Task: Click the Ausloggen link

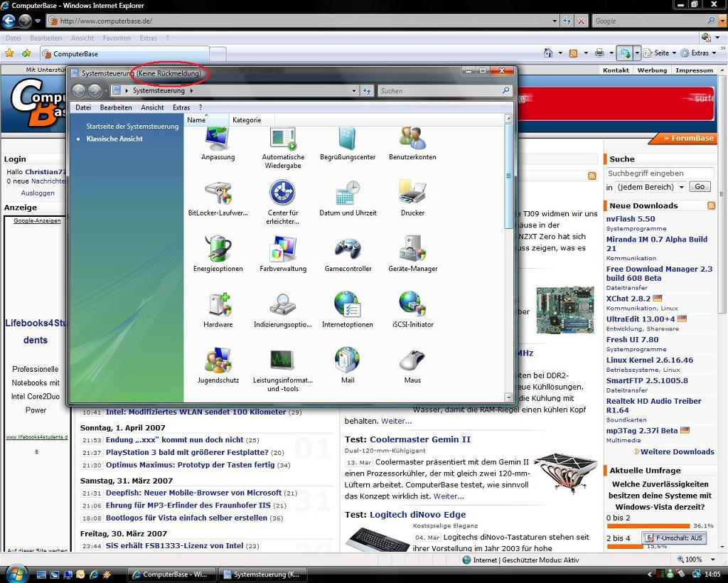Action: pyautogui.click(x=38, y=193)
